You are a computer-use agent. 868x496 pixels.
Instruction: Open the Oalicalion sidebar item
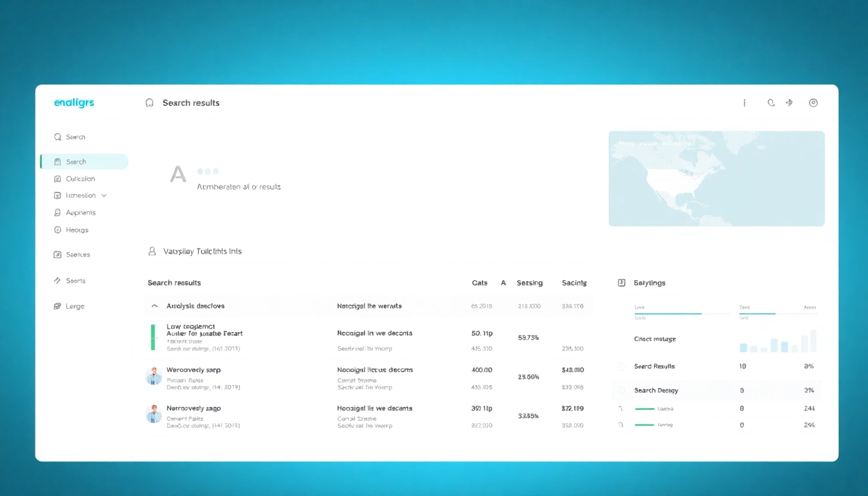tap(81, 179)
